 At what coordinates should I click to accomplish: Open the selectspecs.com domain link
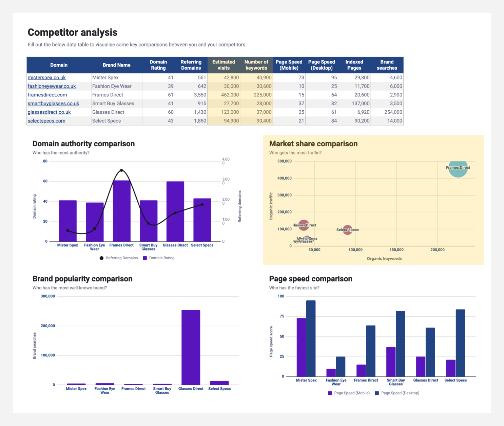46,121
